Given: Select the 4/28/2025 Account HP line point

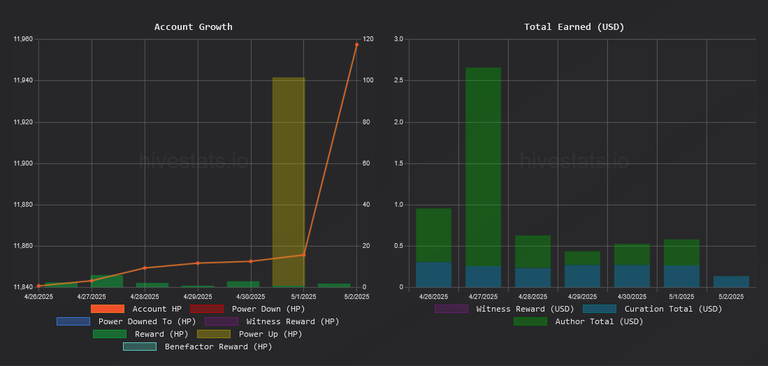Looking at the screenshot, I should click(x=144, y=268).
